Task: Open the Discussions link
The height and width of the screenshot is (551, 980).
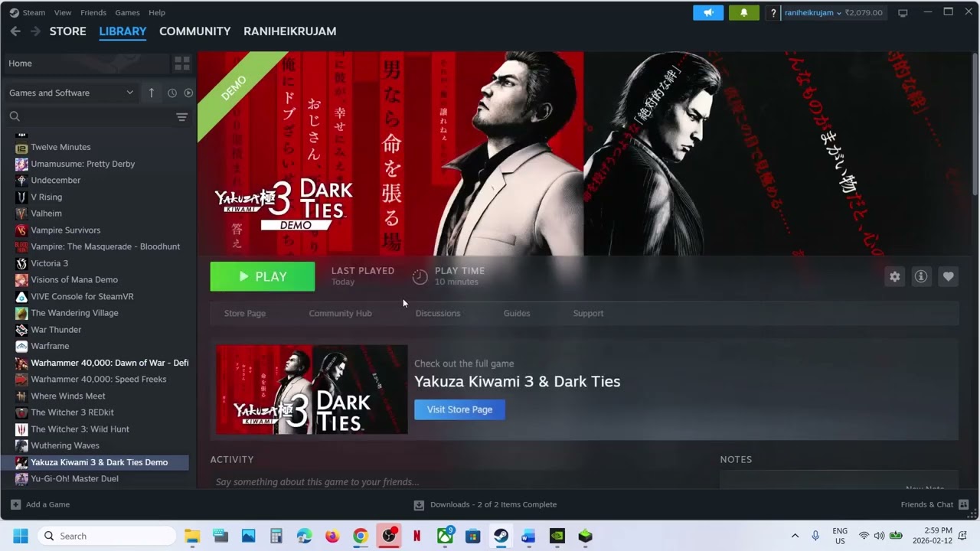Action: click(x=438, y=313)
